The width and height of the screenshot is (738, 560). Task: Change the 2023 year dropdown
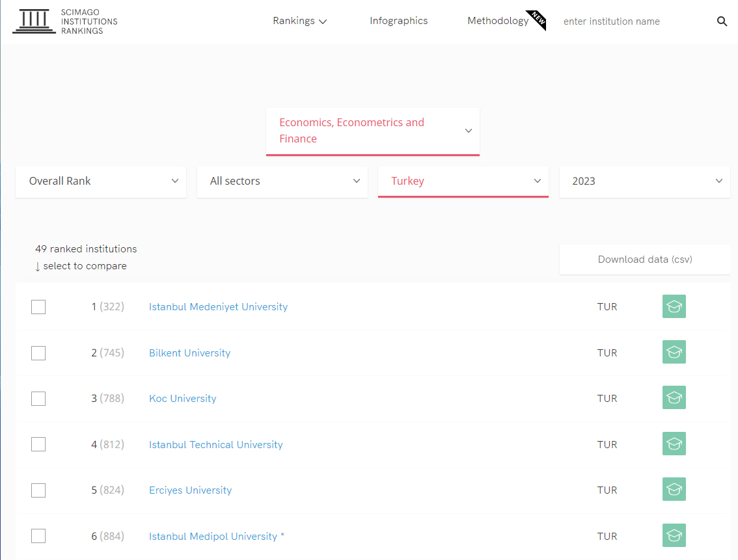(x=644, y=181)
